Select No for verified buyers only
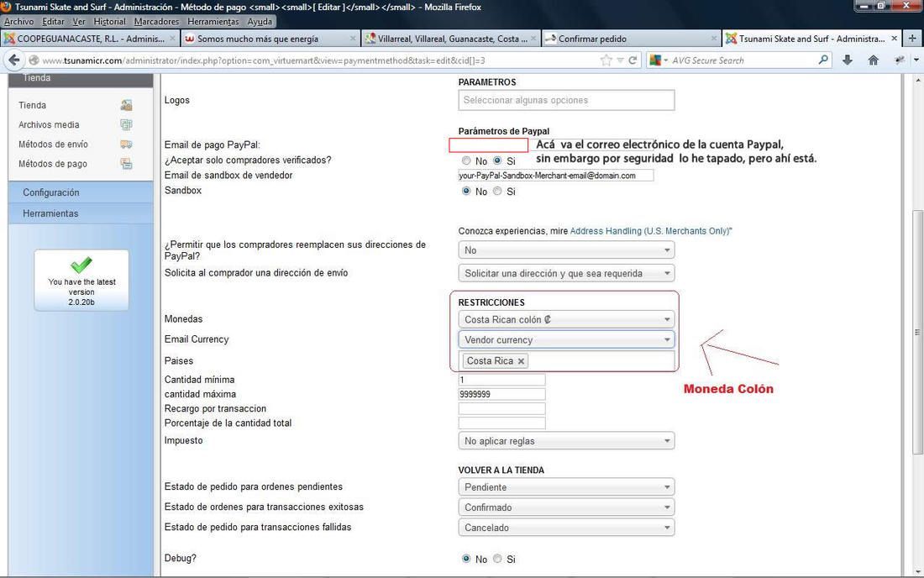The image size is (924, 578). 466,160
